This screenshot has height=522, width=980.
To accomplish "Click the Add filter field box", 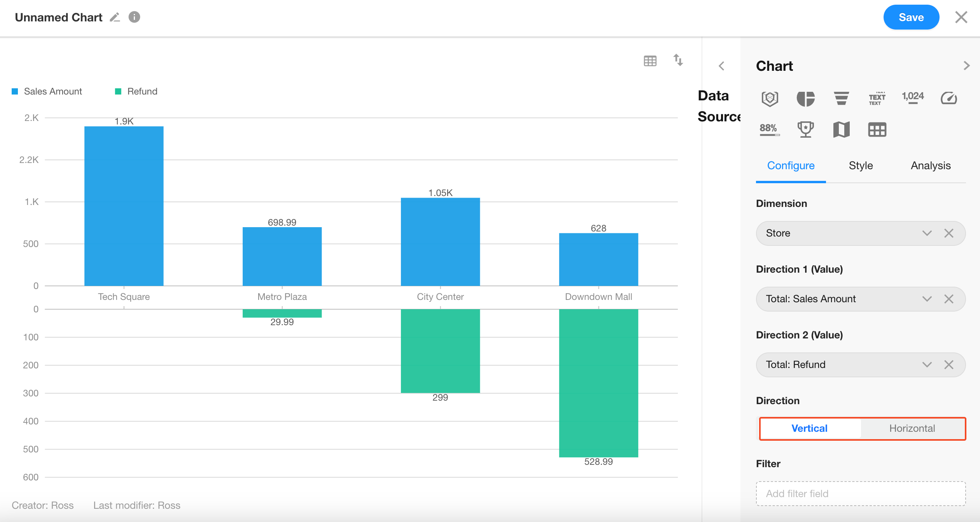I will 861,493.
